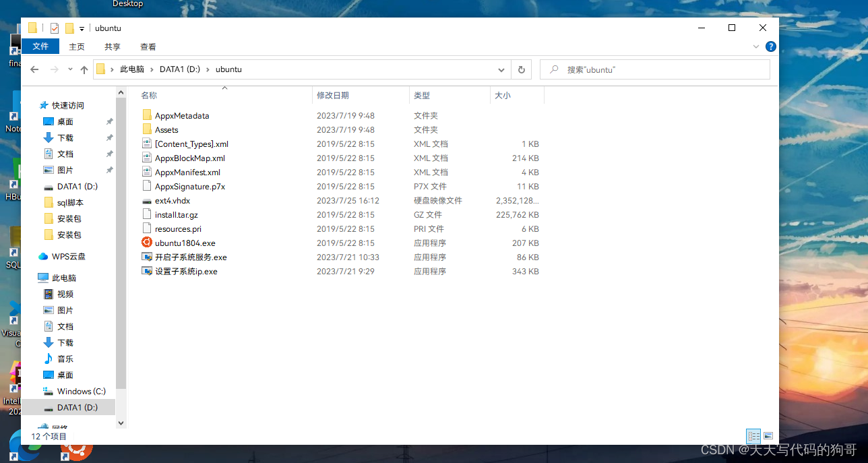Click the GZ 文件 type cell
Image resolution: width=868 pixels, height=463 pixels.
click(428, 214)
